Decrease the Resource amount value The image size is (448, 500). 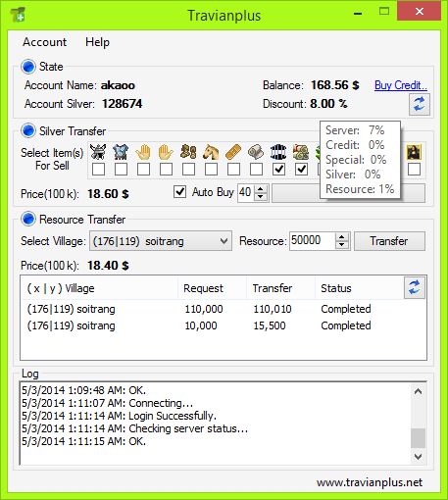(342, 245)
